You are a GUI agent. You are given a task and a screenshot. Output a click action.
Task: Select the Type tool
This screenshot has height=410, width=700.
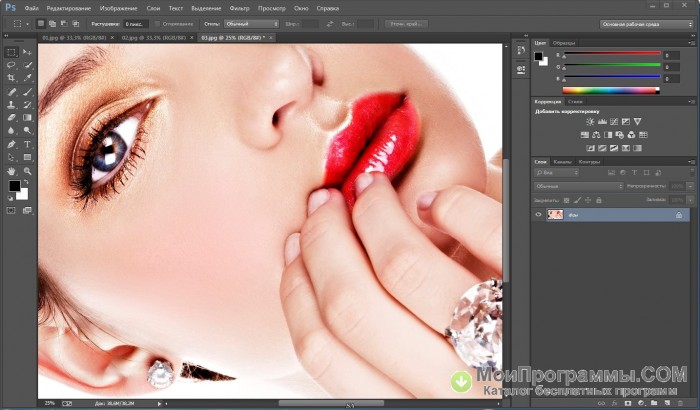tap(26, 144)
